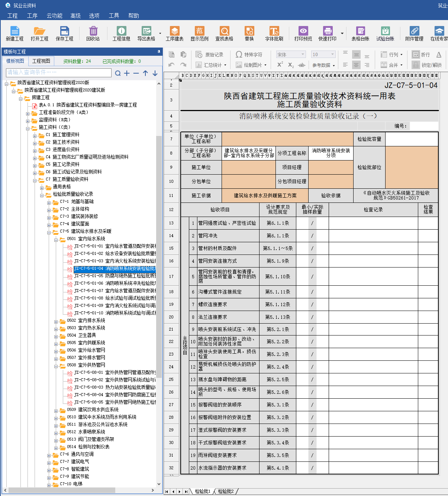This screenshot has width=448, height=496.
Task: Toggle strikethrough formatting
Action: 302,65
